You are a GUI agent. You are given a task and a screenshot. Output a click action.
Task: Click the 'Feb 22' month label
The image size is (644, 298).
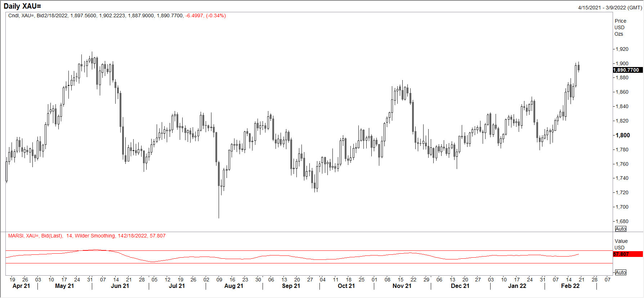point(571,286)
